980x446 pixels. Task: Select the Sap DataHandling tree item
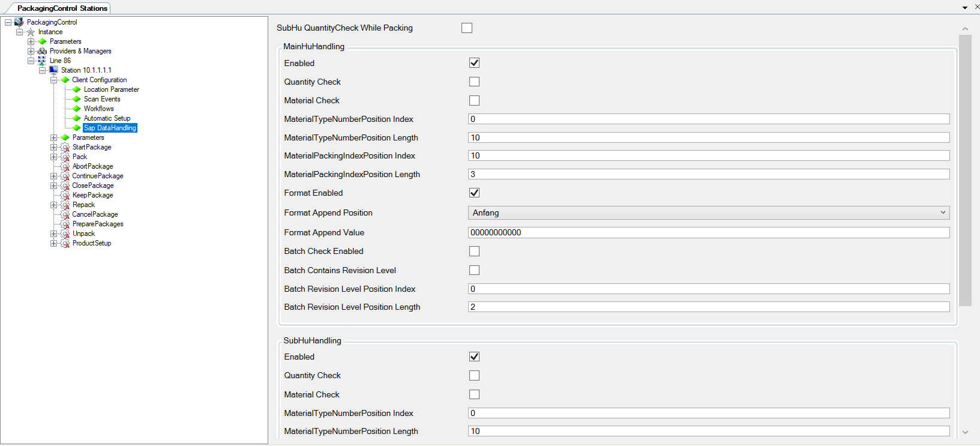(x=110, y=128)
